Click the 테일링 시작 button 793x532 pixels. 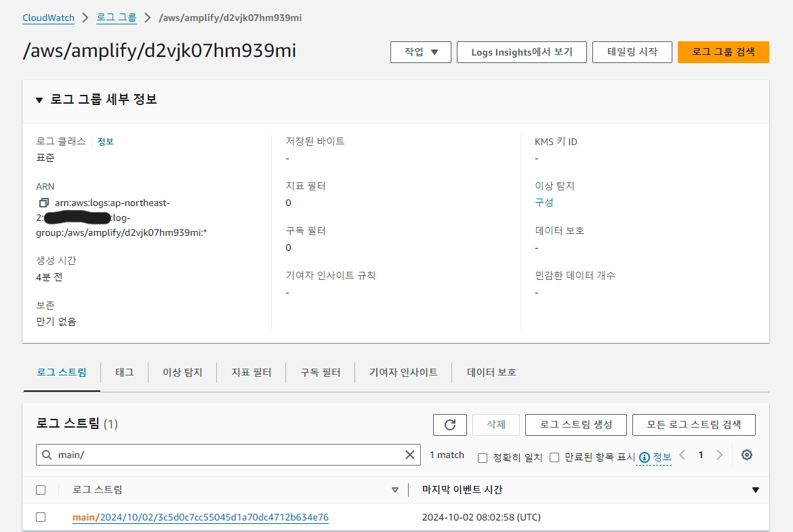coord(632,52)
